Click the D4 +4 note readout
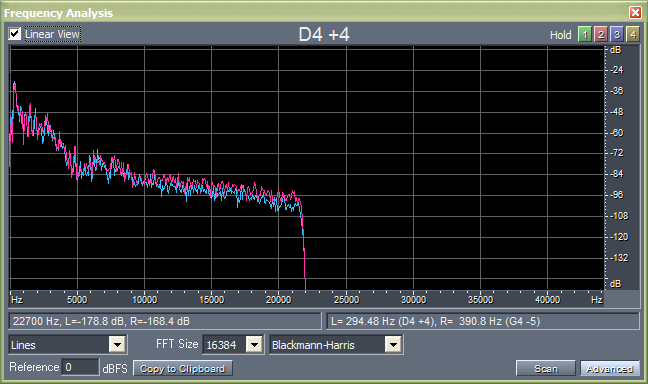The image size is (648, 384). point(324,34)
